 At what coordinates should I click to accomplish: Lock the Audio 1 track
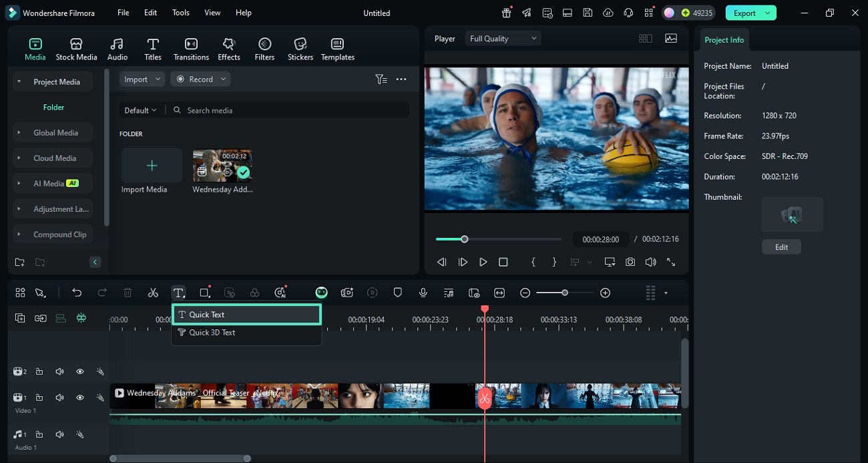coord(39,434)
